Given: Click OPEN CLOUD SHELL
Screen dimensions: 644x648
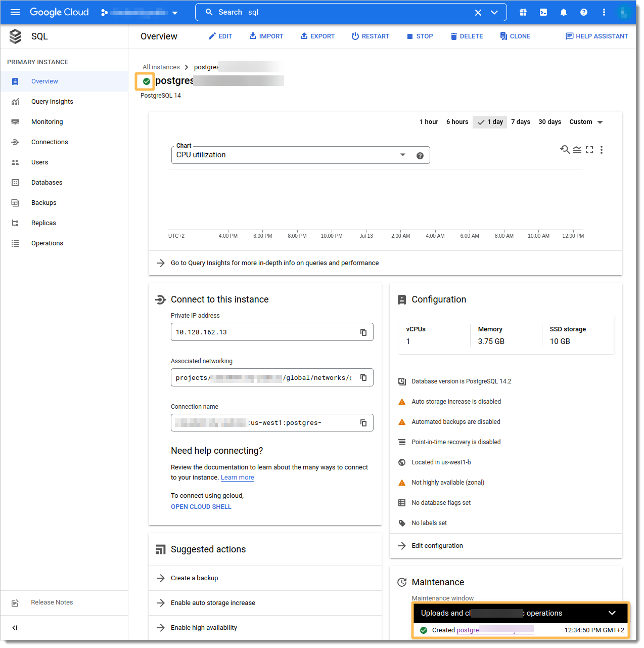Looking at the screenshot, I should [201, 507].
